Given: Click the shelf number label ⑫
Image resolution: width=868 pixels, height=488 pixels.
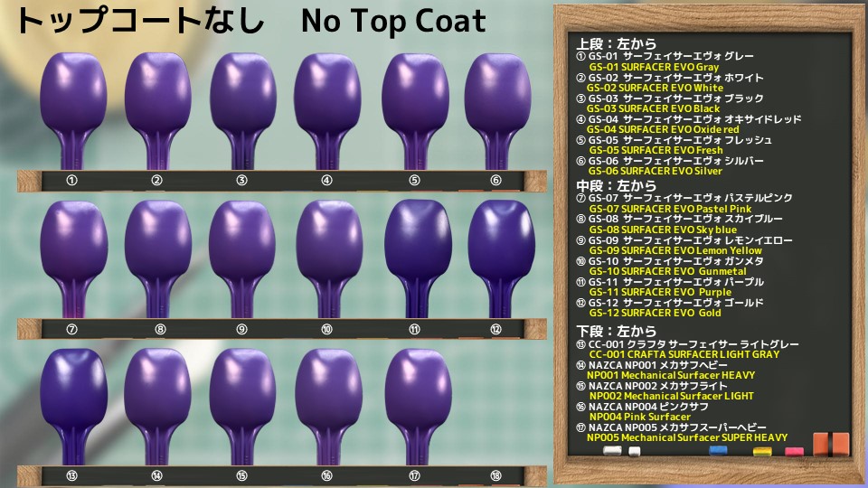Looking at the screenshot, I should [496, 329].
